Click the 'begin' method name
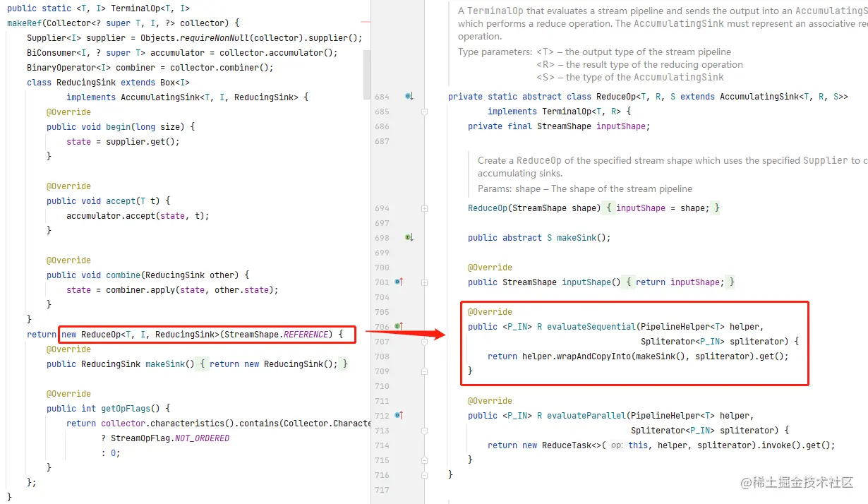868x504 pixels. (x=118, y=127)
